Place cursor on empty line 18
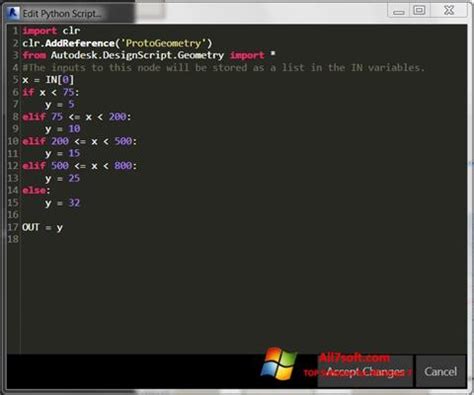This screenshot has width=474, height=395. coord(243,239)
